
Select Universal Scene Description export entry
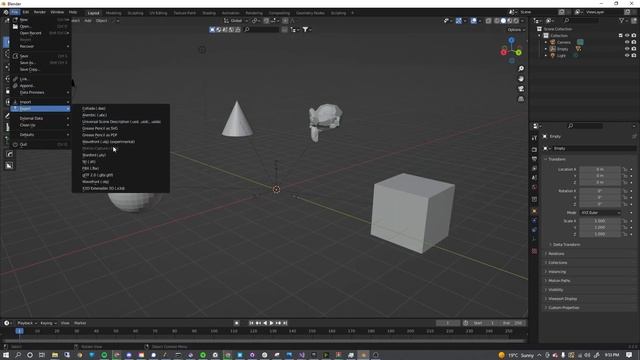click(121, 122)
